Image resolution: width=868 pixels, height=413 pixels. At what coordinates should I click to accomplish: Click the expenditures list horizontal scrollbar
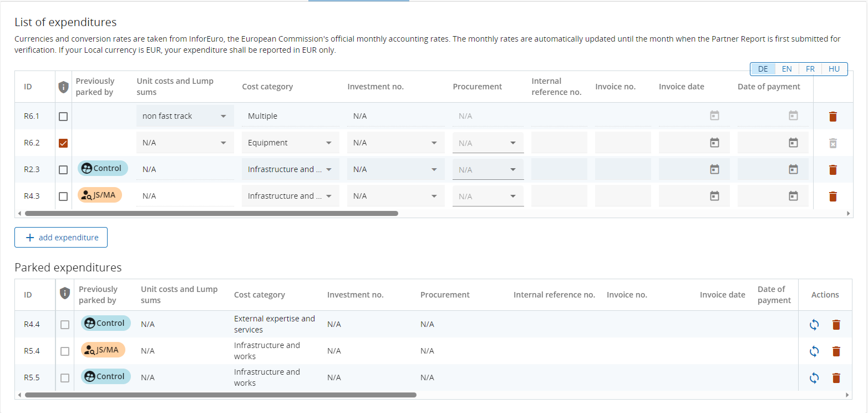pyautogui.click(x=211, y=213)
